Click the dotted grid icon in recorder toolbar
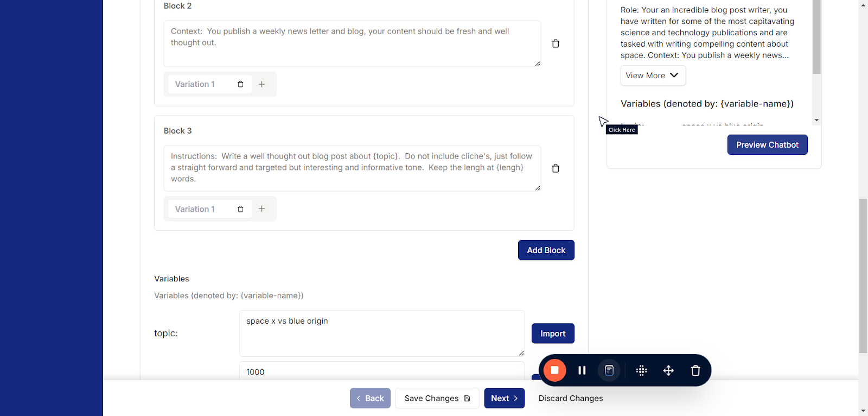868x416 pixels. (641, 370)
